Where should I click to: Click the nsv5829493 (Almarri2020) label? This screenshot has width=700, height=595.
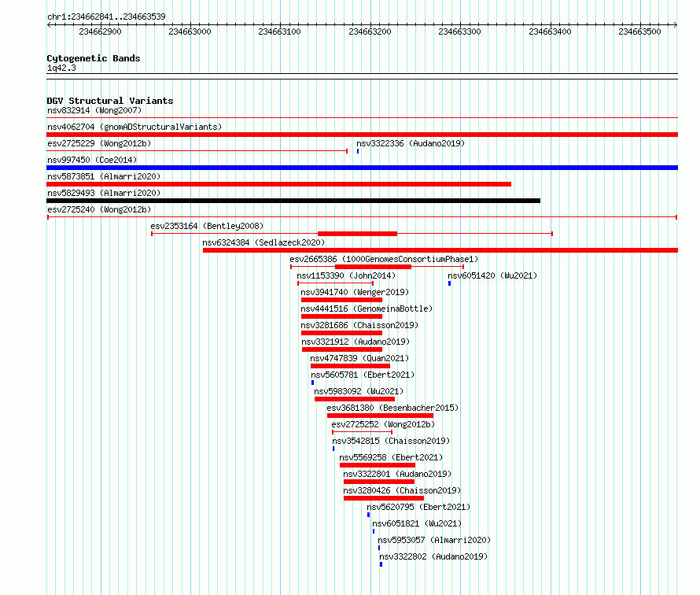click(x=104, y=193)
